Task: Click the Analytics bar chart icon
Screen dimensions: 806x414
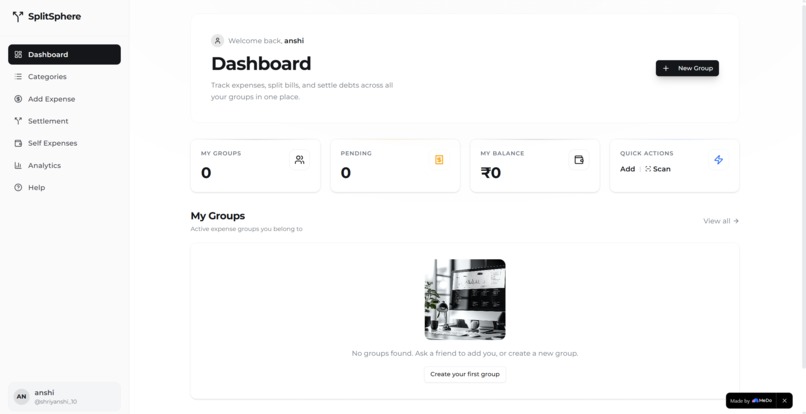Action: [x=18, y=166]
